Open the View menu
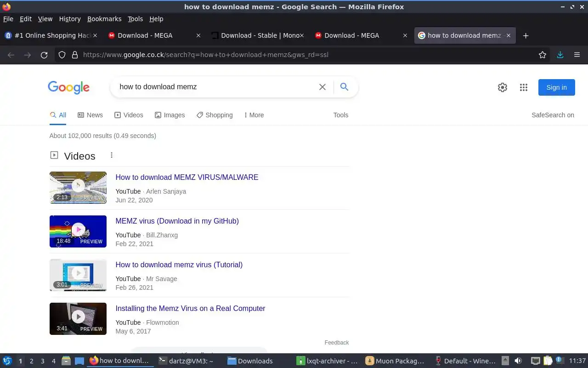 pyautogui.click(x=45, y=19)
